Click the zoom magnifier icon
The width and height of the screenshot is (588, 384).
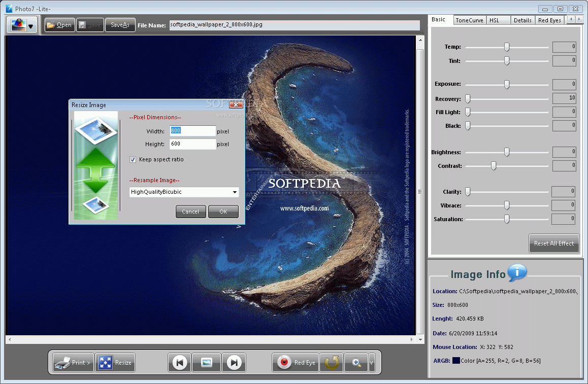point(356,362)
